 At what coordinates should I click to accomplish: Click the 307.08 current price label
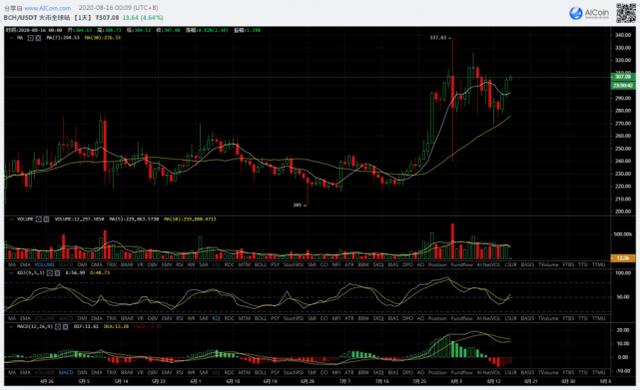(623, 77)
